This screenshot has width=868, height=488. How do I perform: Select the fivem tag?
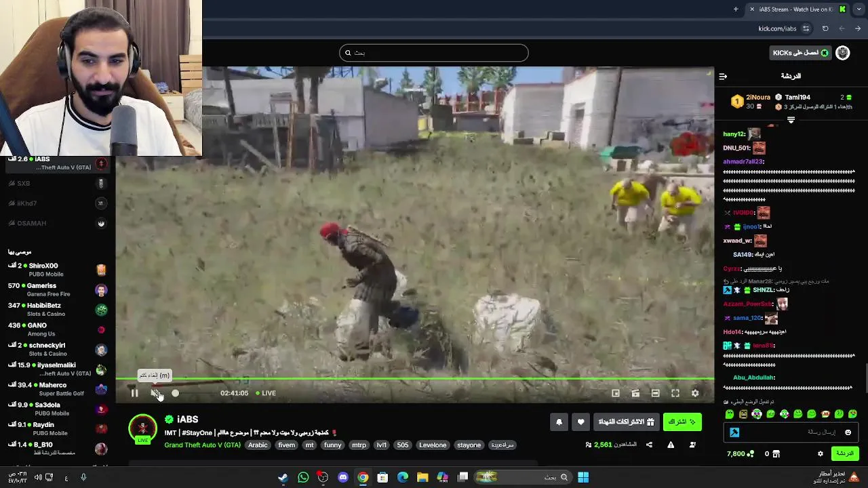(x=286, y=445)
